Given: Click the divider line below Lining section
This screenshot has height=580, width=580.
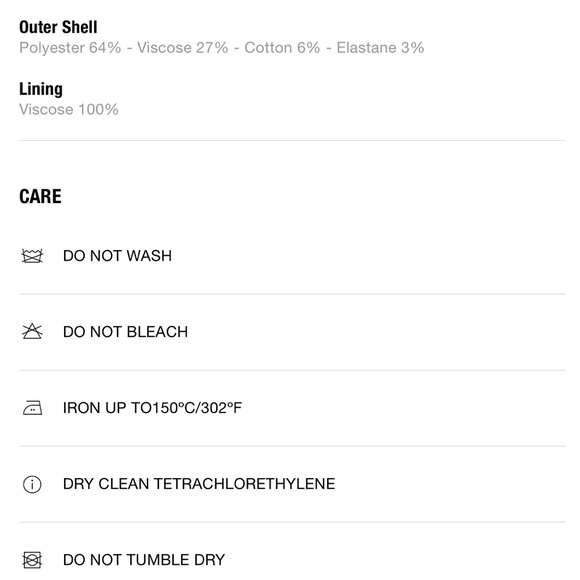Looking at the screenshot, I should [292, 141].
